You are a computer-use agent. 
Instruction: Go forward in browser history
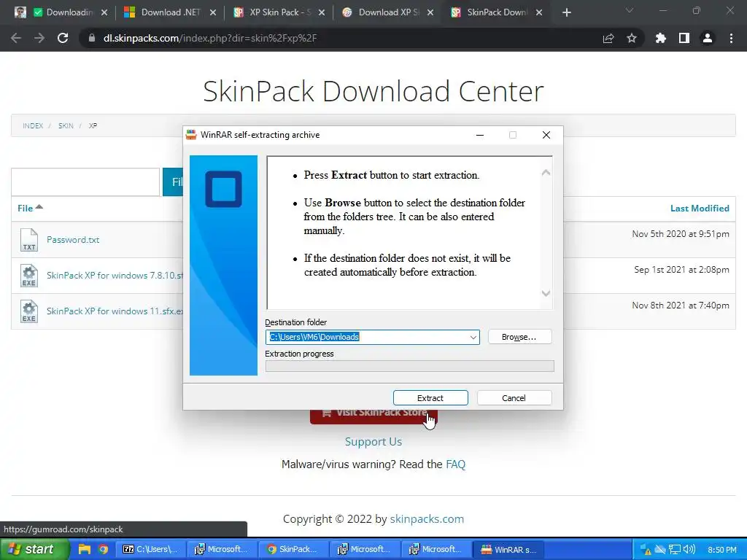point(39,38)
